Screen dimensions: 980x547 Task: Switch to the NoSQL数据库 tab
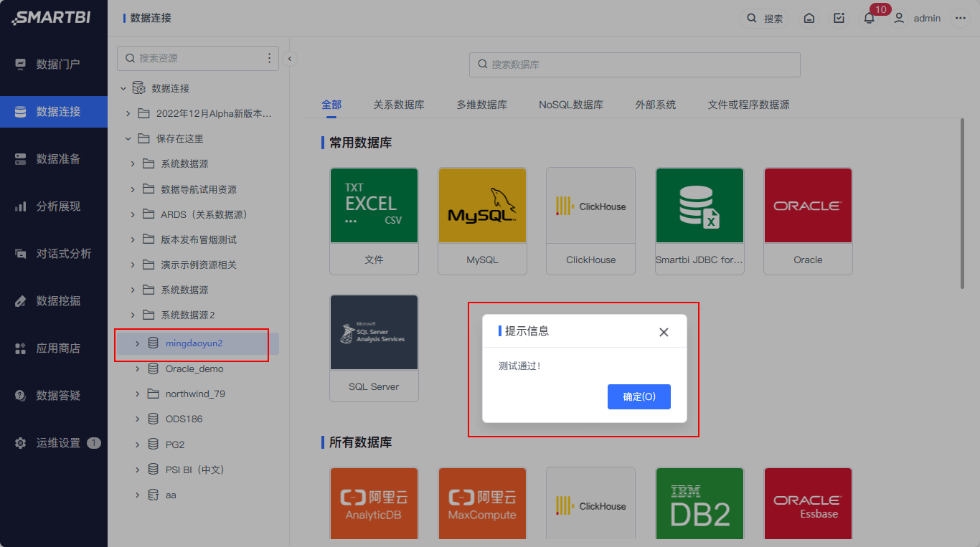point(571,105)
